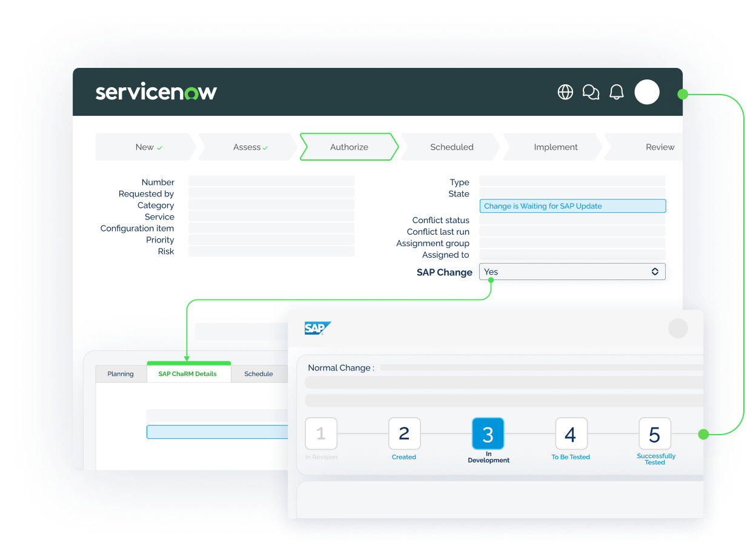Click the Change is Waiting for SAP Update field
The width and height of the screenshot is (756, 548).
[572, 206]
